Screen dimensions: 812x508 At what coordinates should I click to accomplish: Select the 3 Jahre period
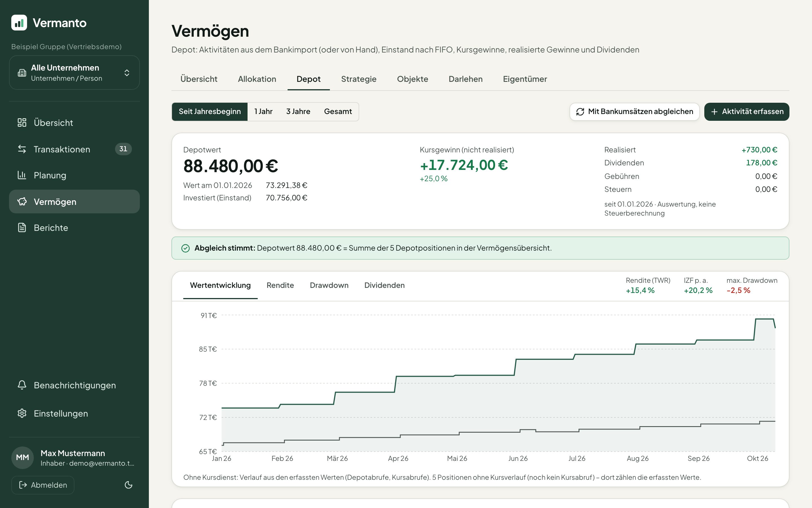298,111
